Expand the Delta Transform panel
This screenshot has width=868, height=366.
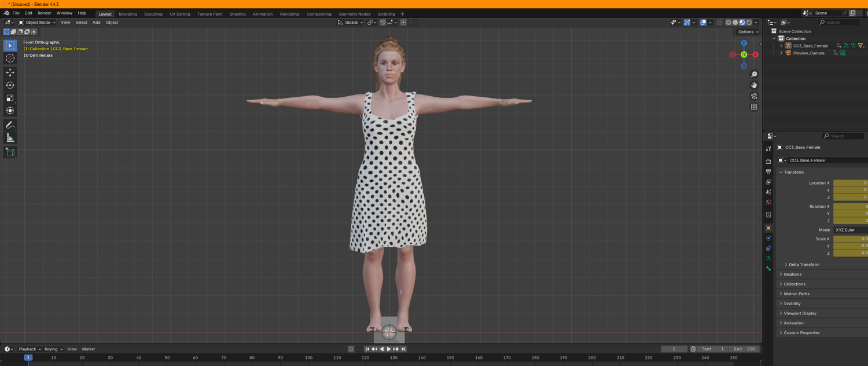(804, 265)
